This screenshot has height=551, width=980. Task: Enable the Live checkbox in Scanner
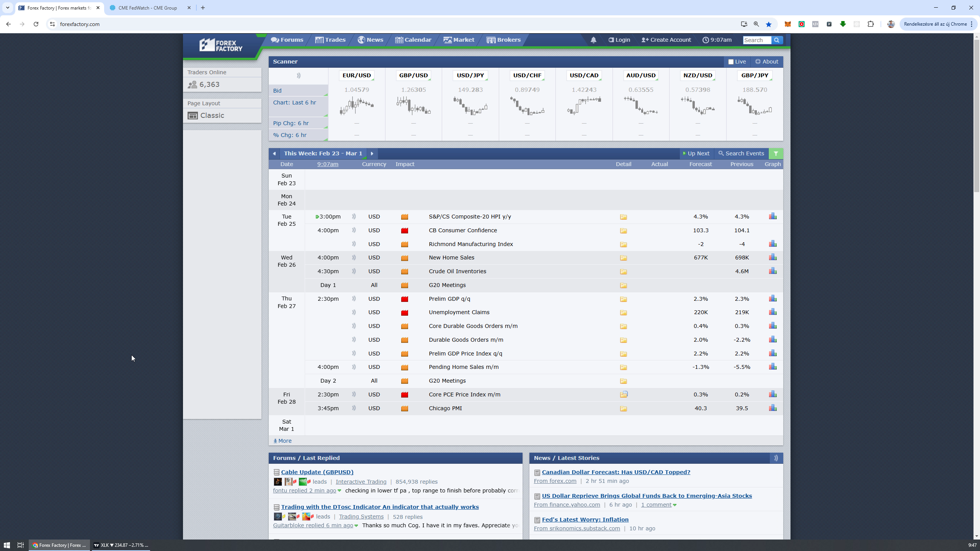(731, 62)
